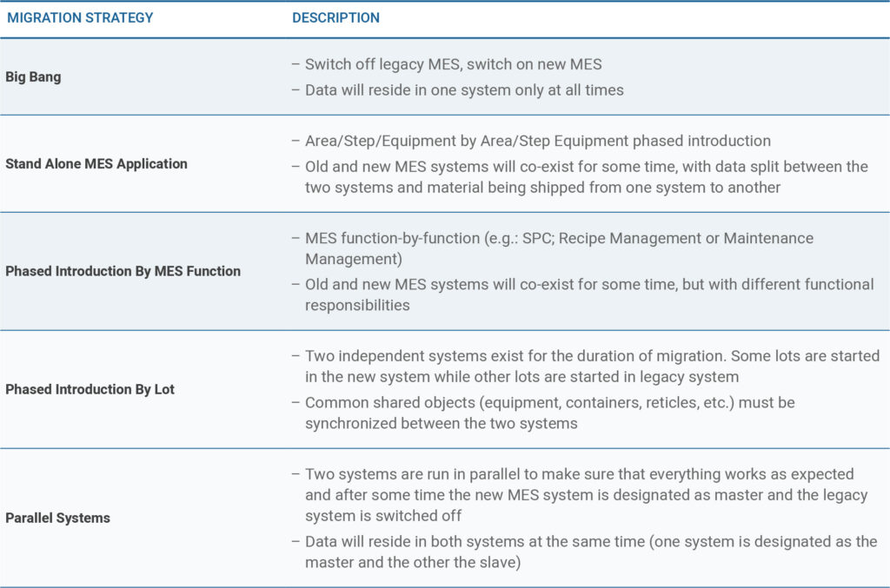Click the MIGRATION STRATEGY column header

tap(80, 17)
